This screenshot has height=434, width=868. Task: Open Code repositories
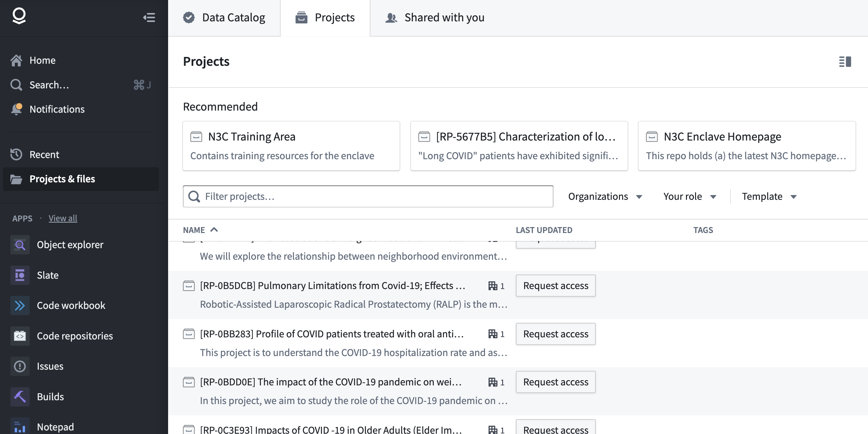pyautogui.click(x=74, y=336)
